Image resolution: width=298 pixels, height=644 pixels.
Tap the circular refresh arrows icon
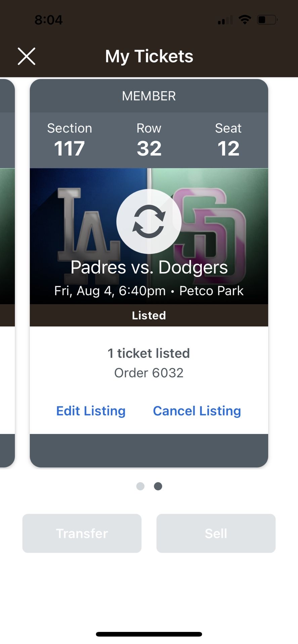[x=149, y=221]
